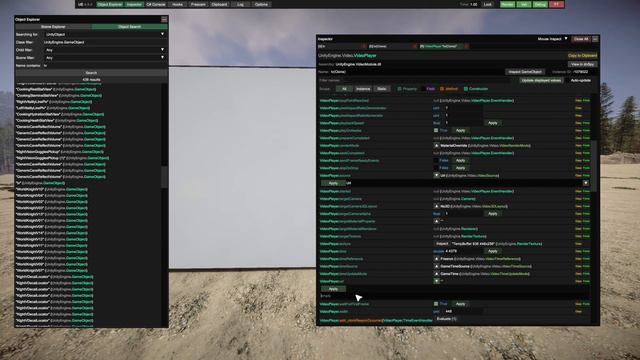Viewport: 640px width, 360px height.
Task: Toggle the Field member filter checkbox
Action: (423, 89)
